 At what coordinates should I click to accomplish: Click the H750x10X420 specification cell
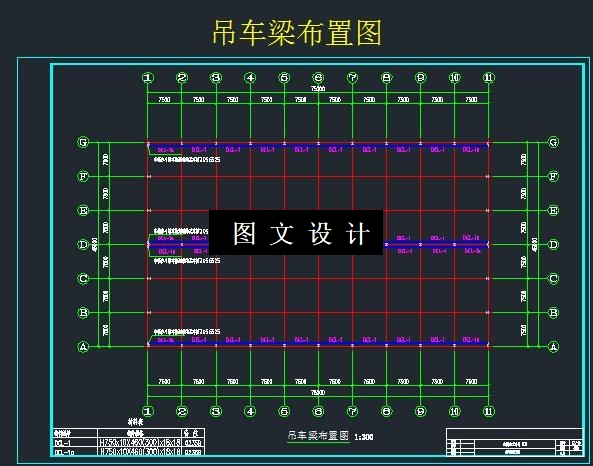(x=140, y=443)
